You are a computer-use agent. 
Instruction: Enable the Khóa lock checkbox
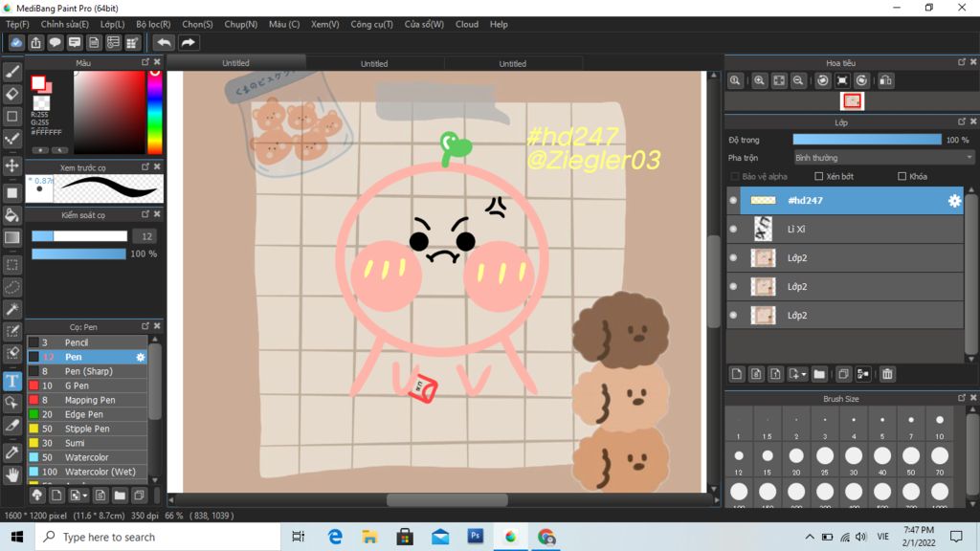pyautogui.click(x=902, y=176)
